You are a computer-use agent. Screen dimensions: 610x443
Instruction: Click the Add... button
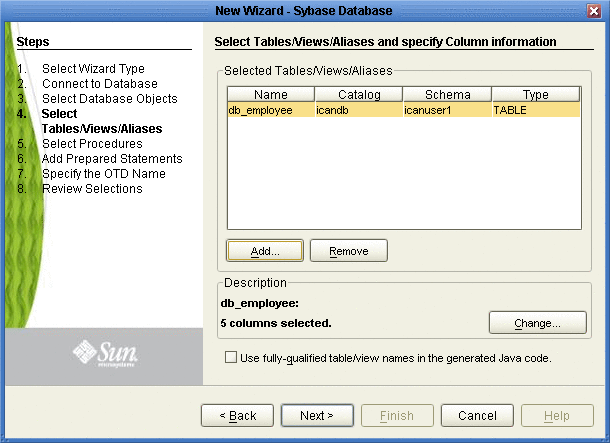(x=265, y=250)
